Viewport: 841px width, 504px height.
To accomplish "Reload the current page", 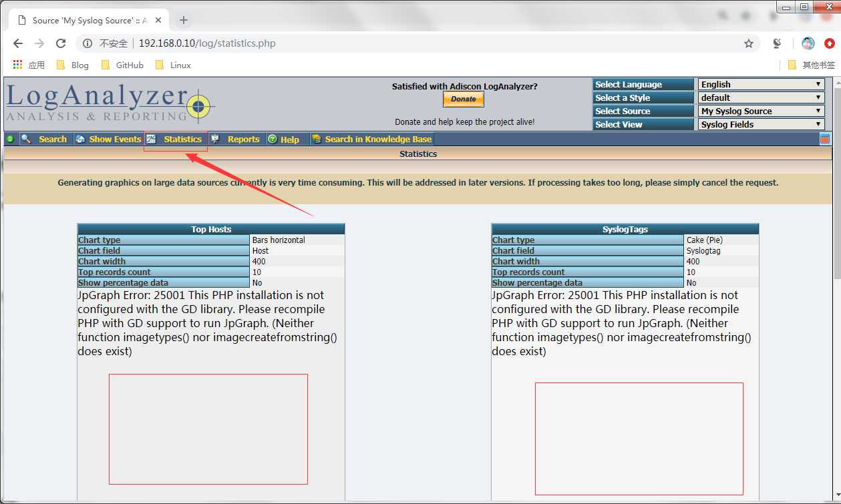I will (x=61, y=43).
